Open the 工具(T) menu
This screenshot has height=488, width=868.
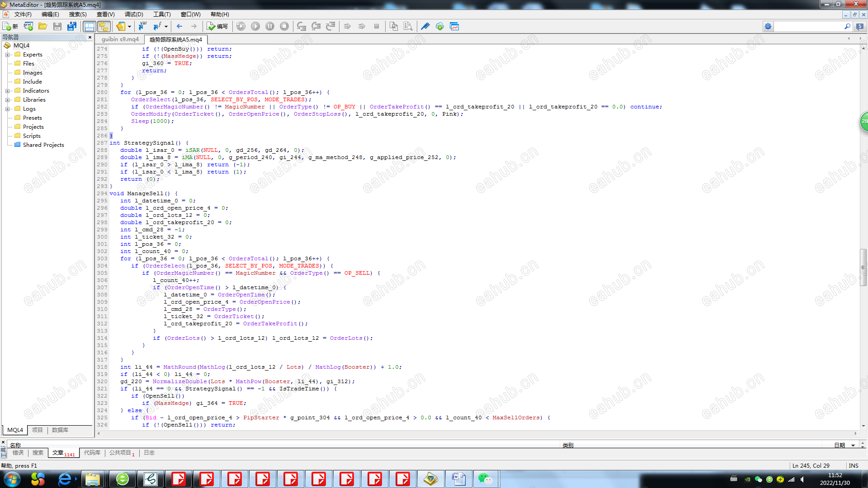(x=162, y=14)
